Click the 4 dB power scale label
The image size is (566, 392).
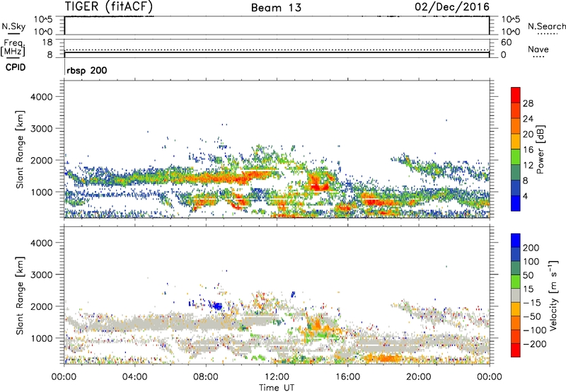[x=526, y=197]
